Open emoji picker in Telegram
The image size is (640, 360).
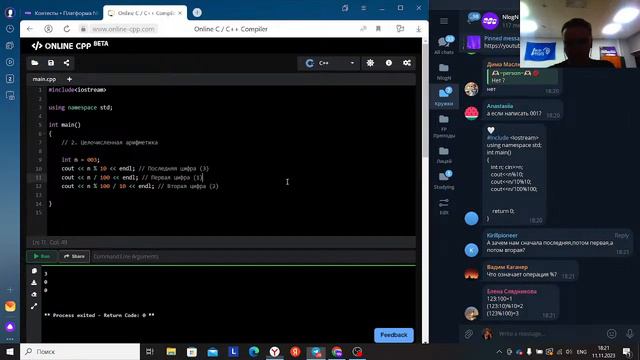coord(611,334)
